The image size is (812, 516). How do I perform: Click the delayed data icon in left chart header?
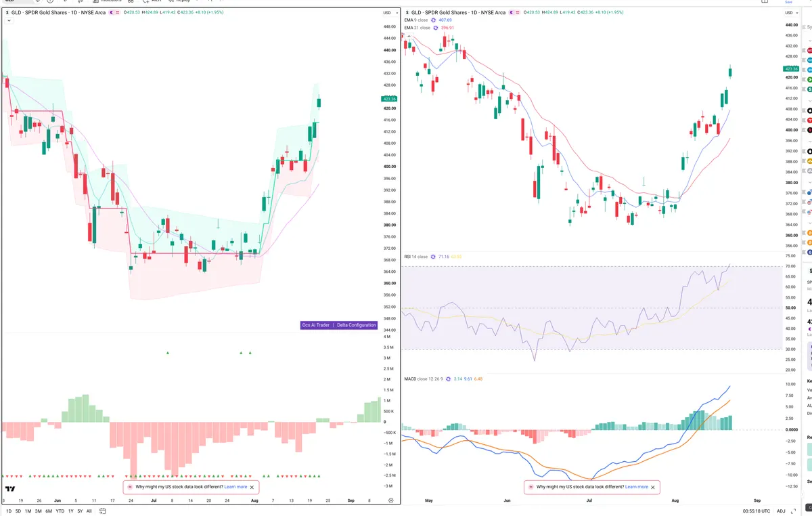(117, 12)
